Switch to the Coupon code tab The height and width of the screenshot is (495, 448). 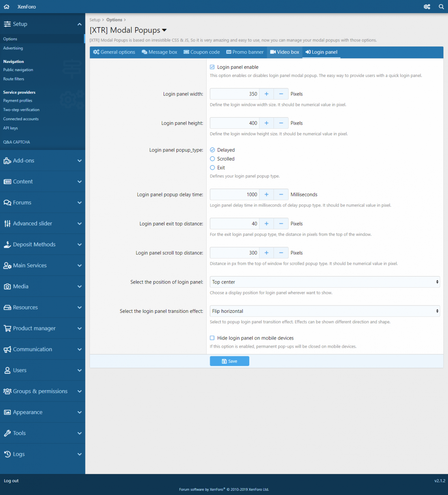(202, 52)
